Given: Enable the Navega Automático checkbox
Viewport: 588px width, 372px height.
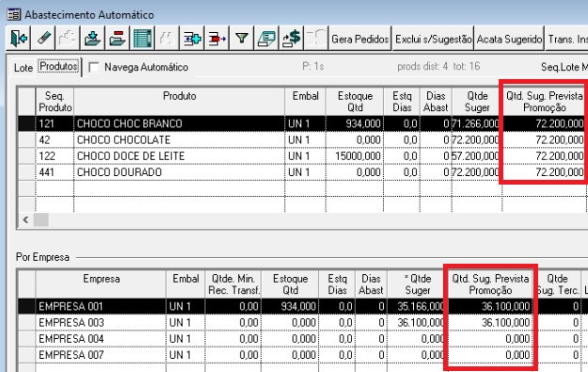Looking at the screenshot, I should tap(94, 67).
